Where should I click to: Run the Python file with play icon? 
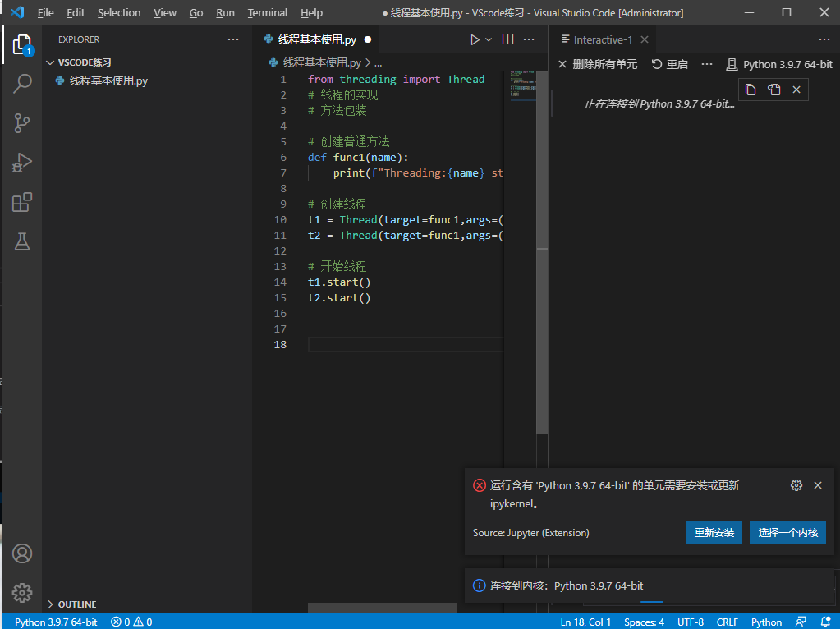475,39
